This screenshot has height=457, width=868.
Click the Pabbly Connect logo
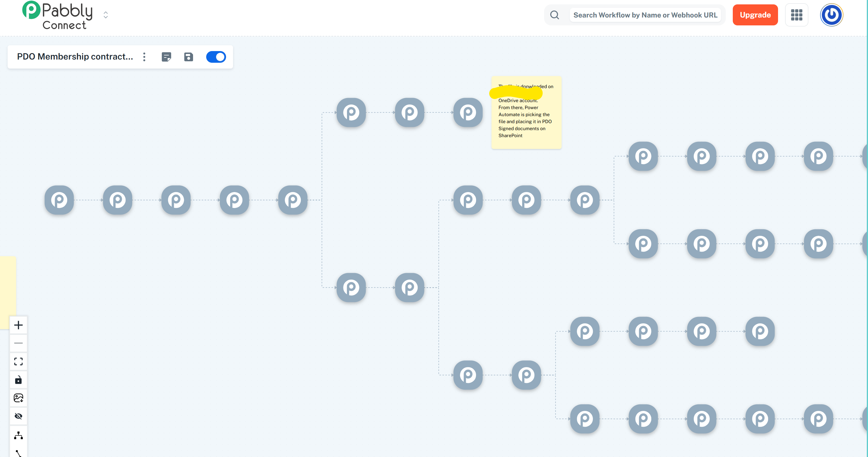(57, 15)
